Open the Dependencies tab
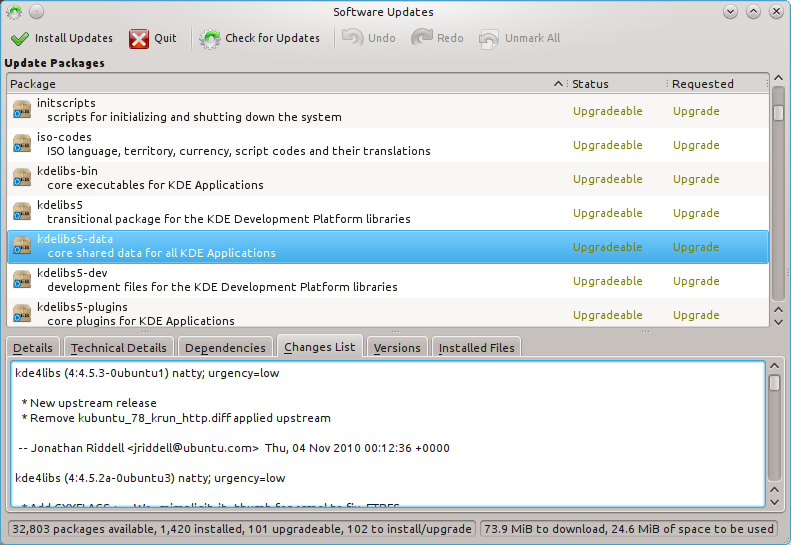The width and height of the screenshot is (791, 545). pyautogui.click(x=225, y=348)
